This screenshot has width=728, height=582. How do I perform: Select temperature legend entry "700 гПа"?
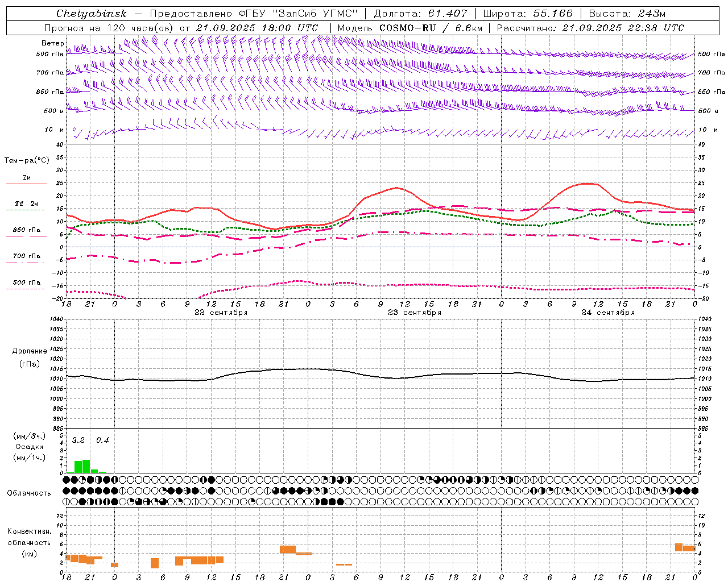point(26,256)
